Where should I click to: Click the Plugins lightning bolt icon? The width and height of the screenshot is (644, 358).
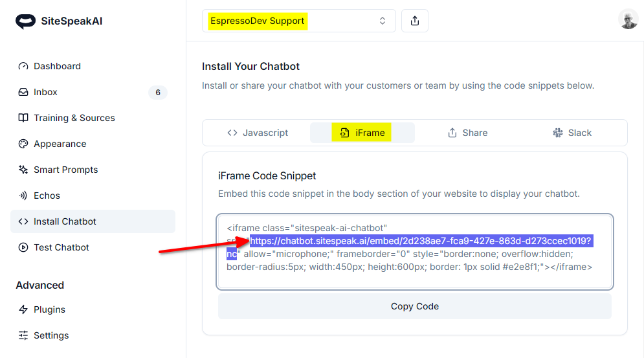pyautogui.click(x=23, y=309)
